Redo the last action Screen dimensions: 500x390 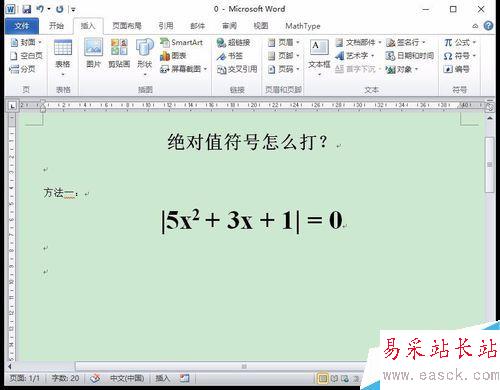[60, 9]
